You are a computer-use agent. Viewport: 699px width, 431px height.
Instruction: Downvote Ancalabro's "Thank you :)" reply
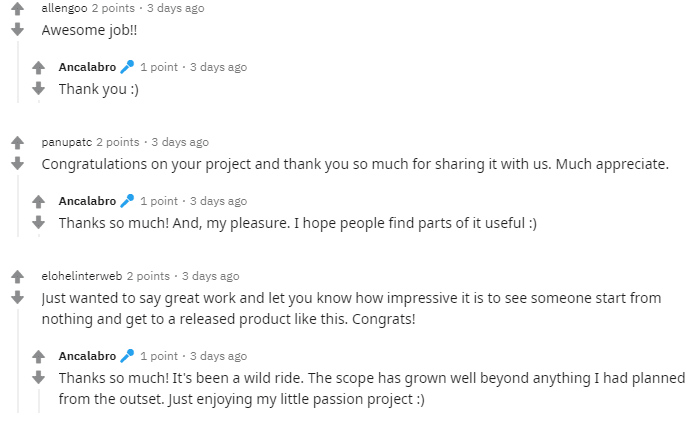39,88
